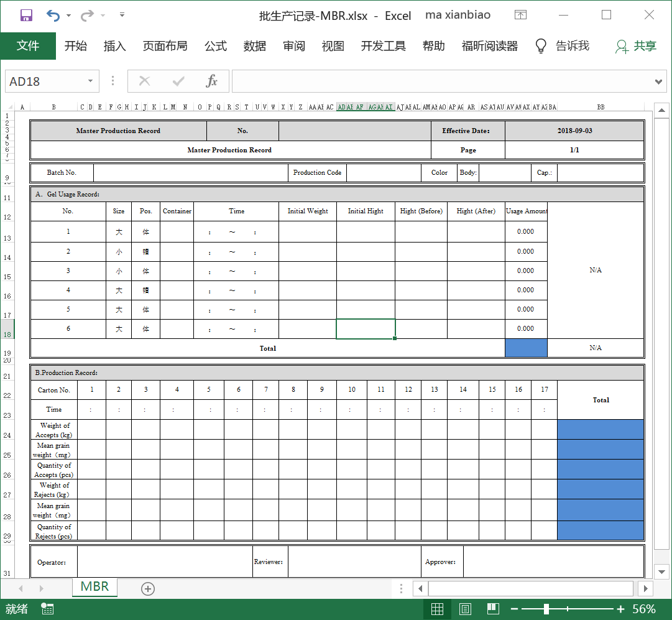This screenshot has width=672, height=620.
Task: Switch to Normal view mode
Action: coord(437,609)
